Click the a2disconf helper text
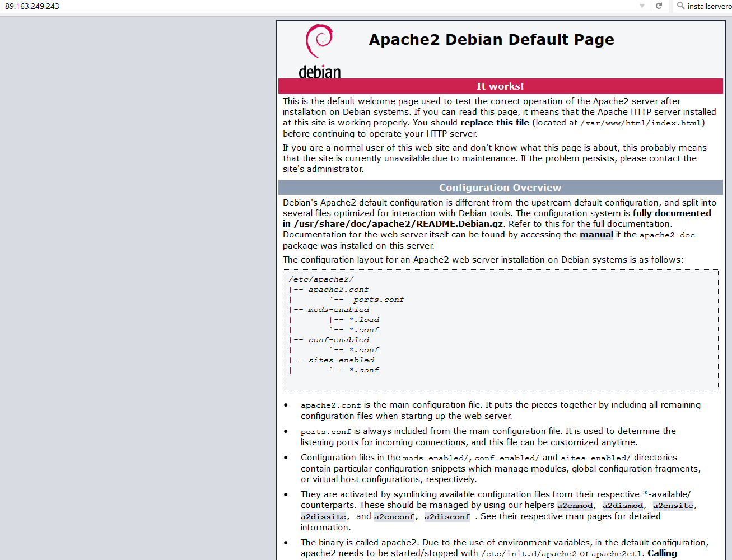The image size is (732, 560). [447, 517]
